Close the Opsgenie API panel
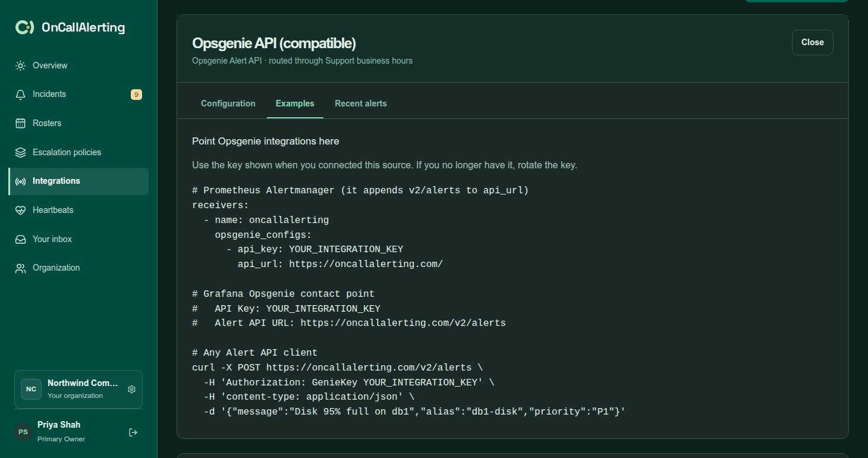The width and height of the screenshot is (868, 458). [x=813, y=42]
